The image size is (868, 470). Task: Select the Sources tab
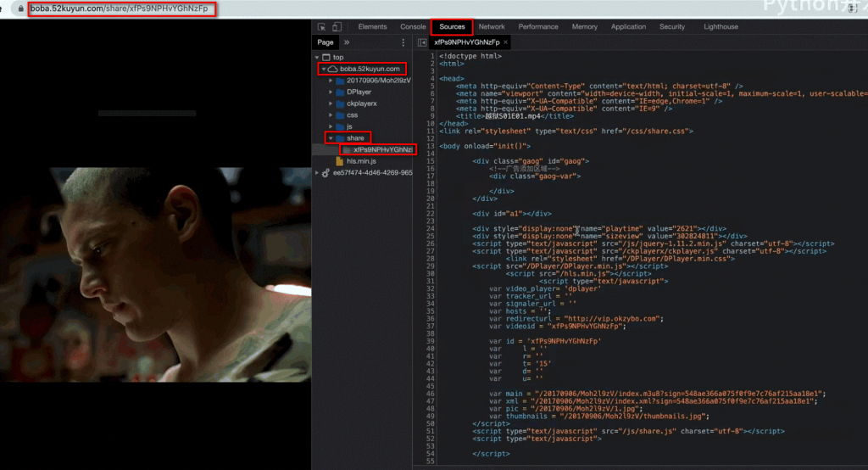tap(452, 26)
